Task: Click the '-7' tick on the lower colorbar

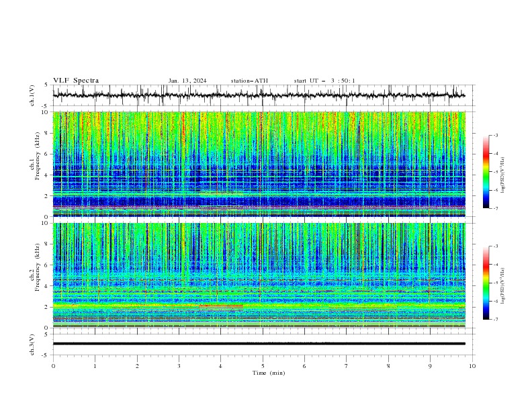Action: click(495, 319)
